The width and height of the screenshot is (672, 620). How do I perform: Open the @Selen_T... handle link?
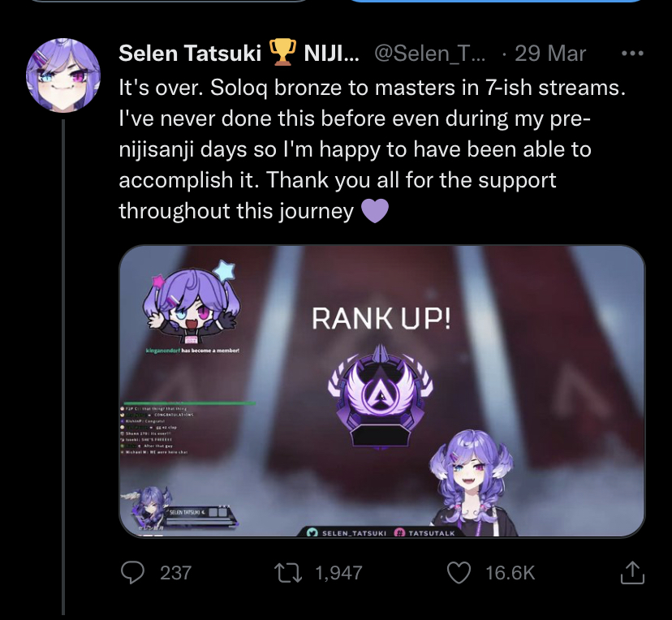tap(430, 54)
